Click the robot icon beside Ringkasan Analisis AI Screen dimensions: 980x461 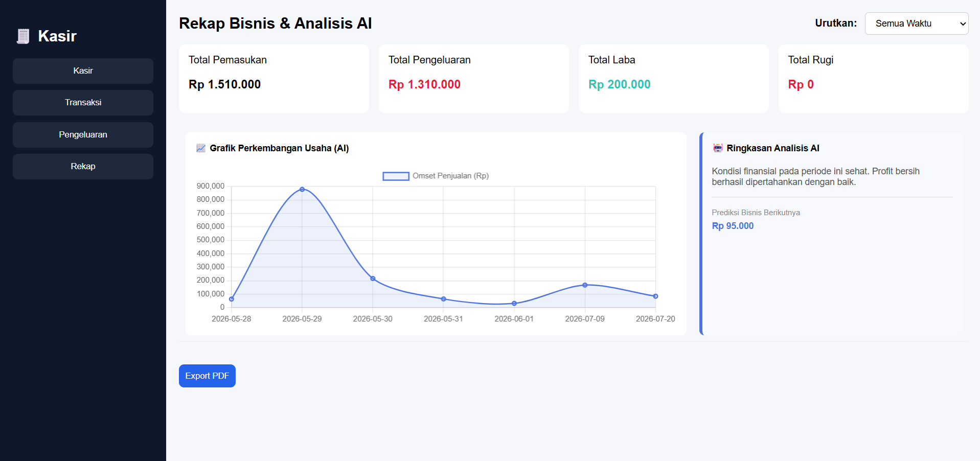pyautogui.click(x=718, y=148)
